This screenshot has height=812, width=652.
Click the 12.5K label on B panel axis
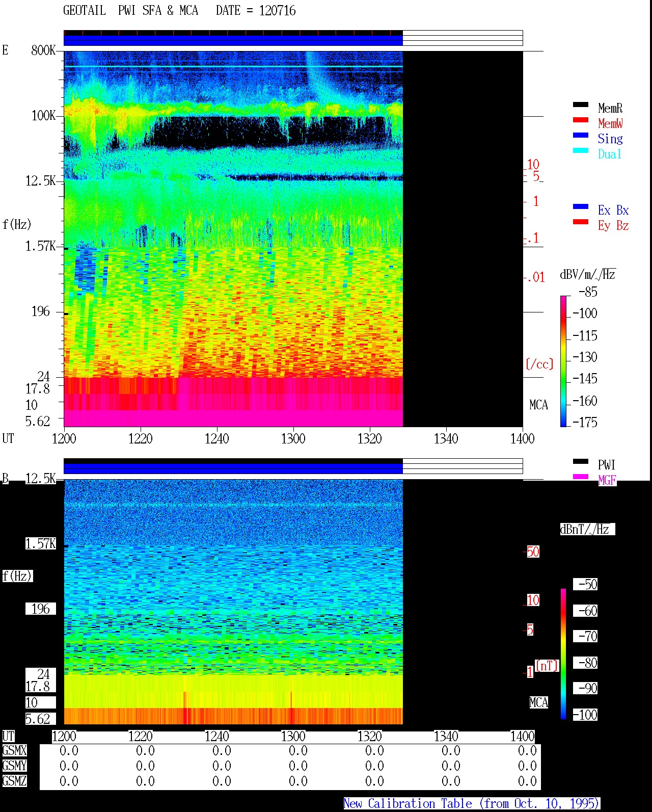tap(41, 479)
